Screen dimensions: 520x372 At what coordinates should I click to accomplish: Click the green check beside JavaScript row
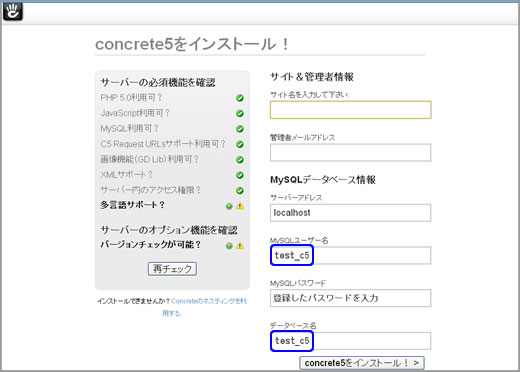point(240,113)
